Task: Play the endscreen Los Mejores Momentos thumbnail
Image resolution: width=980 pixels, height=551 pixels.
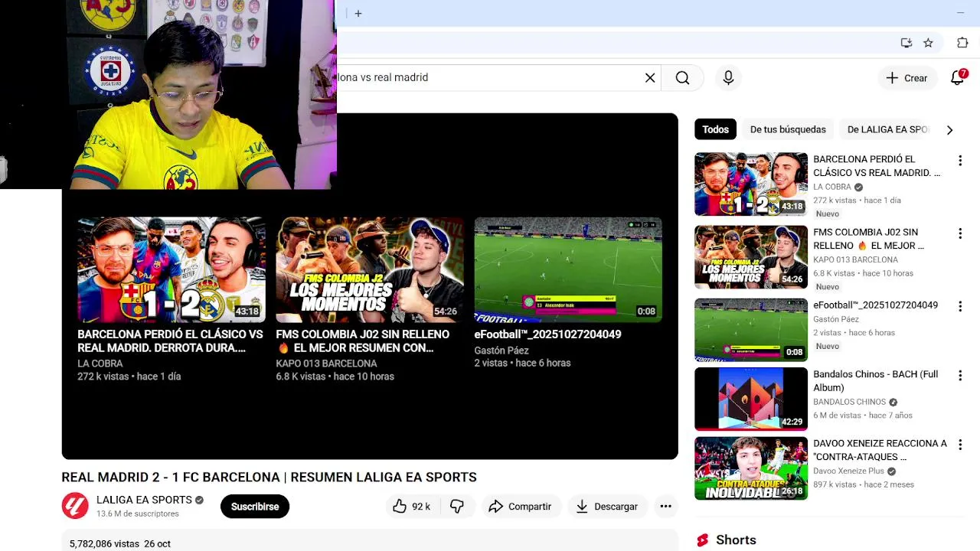Action: [370, 269]
